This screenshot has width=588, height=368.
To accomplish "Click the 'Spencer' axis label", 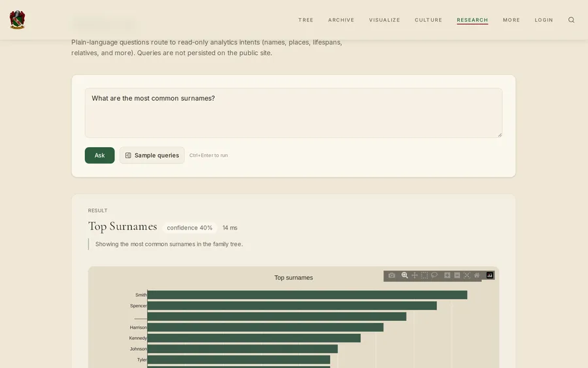I will pyautogui.click(x=139, y=306).
